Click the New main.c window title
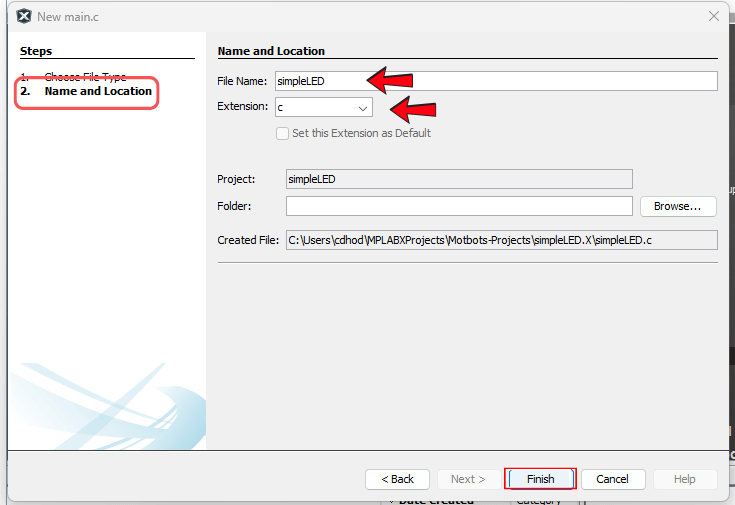This screenshot has width=735, height=505. coord(68,16)
